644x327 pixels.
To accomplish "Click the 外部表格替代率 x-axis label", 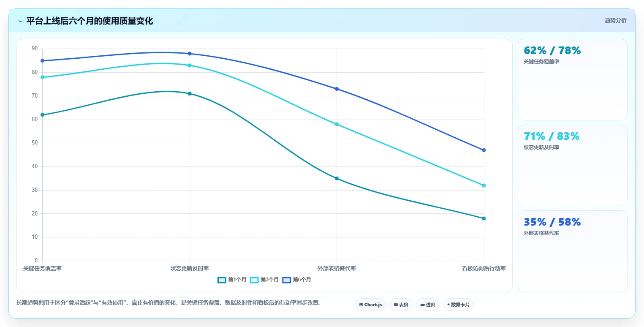I will pos(337,268).
